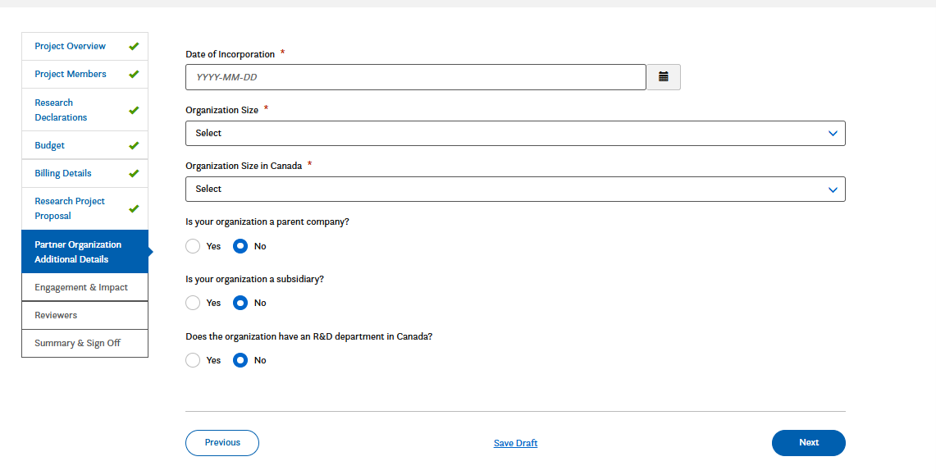936x475 pixels.
Task: Open the Organization Size dropdown
Action: point(515,133)
